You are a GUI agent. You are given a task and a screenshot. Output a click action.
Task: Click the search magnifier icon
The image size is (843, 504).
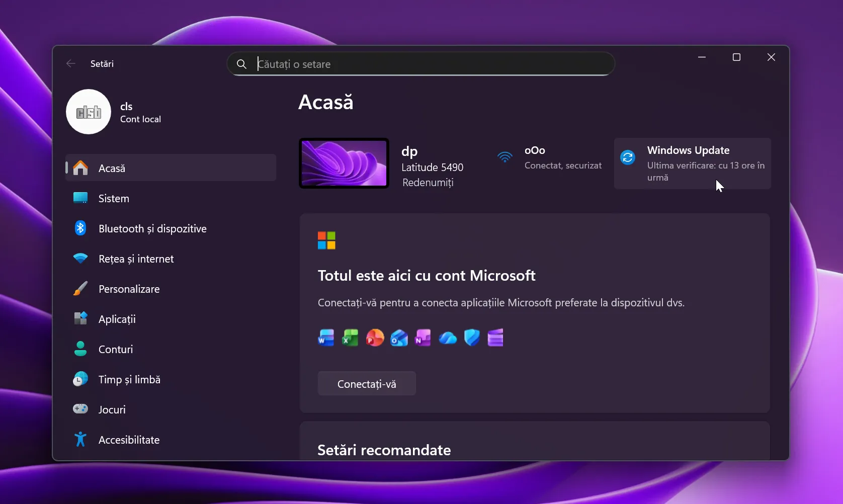241,64
